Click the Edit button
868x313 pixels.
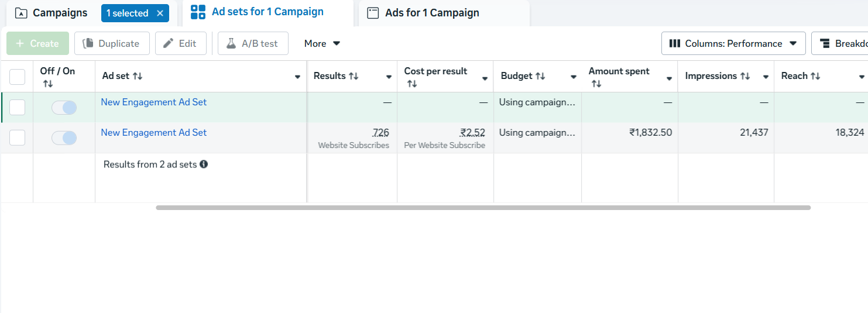coord(180,43)
